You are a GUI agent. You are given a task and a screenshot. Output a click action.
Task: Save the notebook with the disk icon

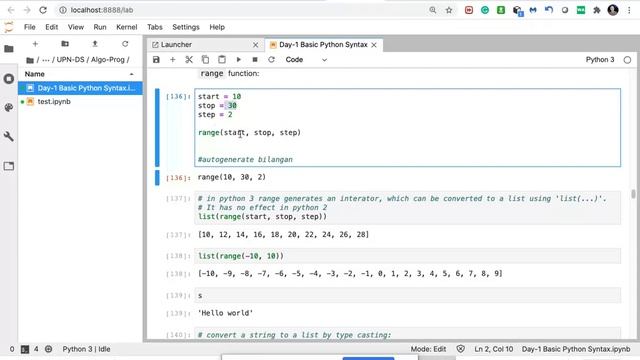pos(156,60)
